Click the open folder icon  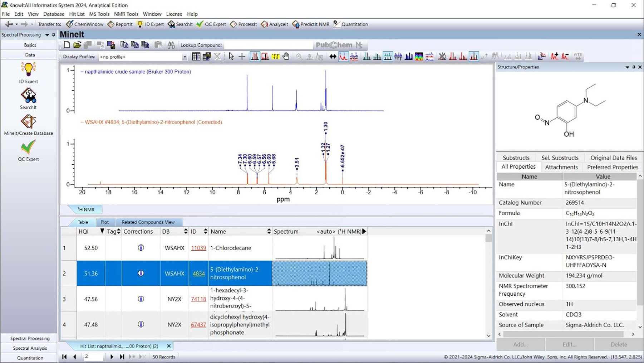pos(77,45)
